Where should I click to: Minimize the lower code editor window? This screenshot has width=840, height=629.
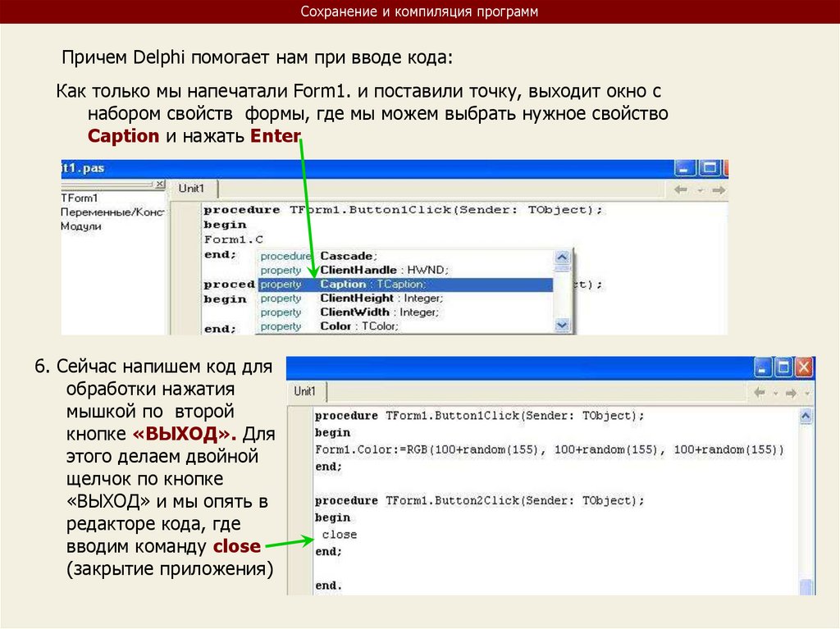click(764, 367)
